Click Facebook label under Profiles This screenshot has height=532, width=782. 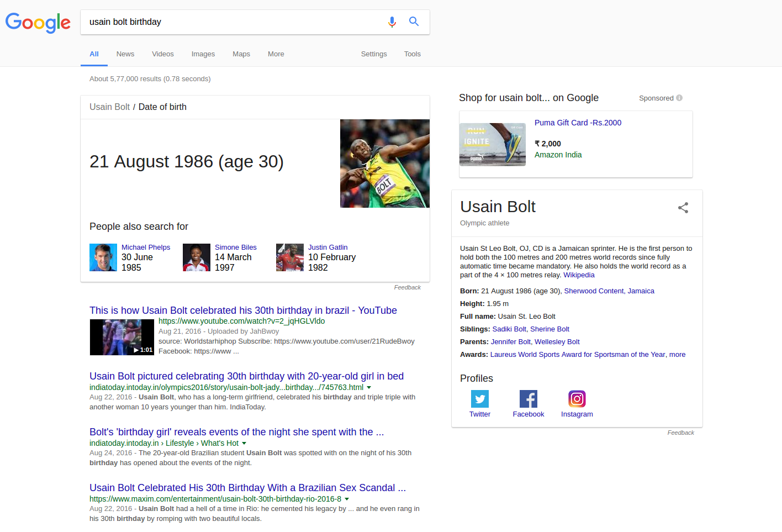[529, 414]
